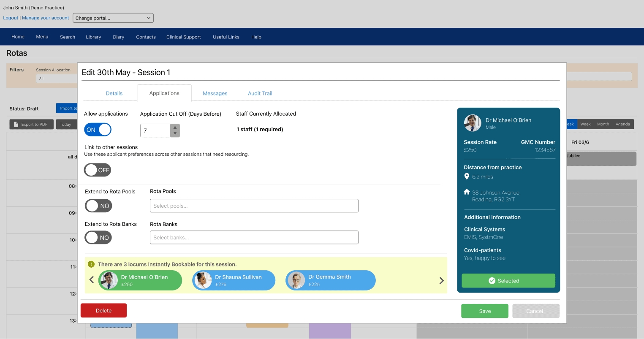Viewport: 644px width, 339px height.
Task: Click the profile photo in the teal card
Action: coord(473,123)
